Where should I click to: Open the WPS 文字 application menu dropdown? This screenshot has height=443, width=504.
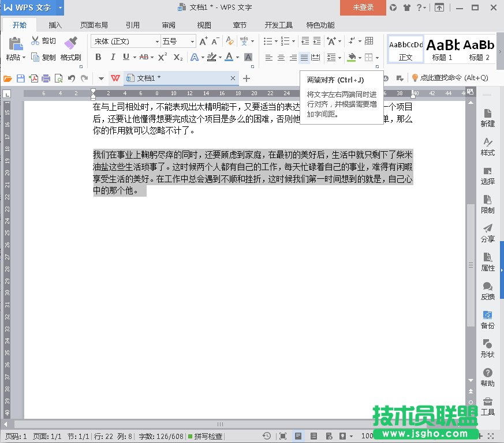[x=61, y=7]
